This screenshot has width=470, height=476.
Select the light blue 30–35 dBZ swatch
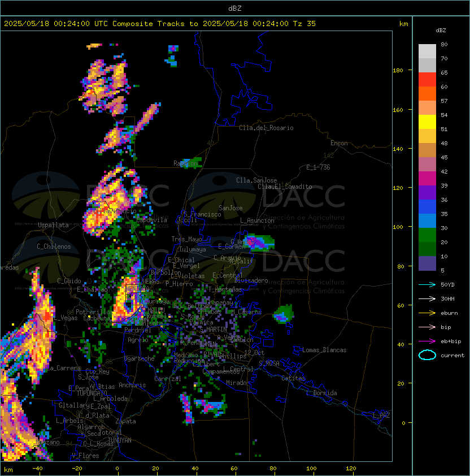[x=427, y=221]
